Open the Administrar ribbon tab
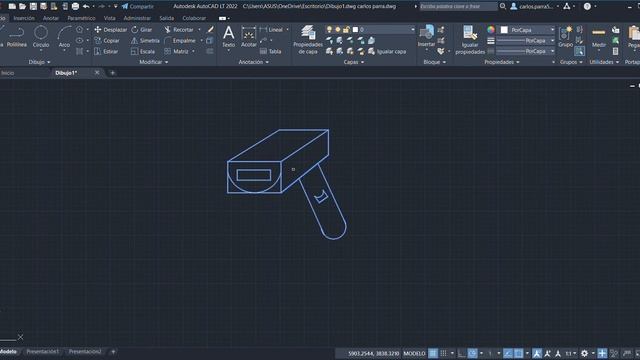640x360 pixels. click(137, 18)
